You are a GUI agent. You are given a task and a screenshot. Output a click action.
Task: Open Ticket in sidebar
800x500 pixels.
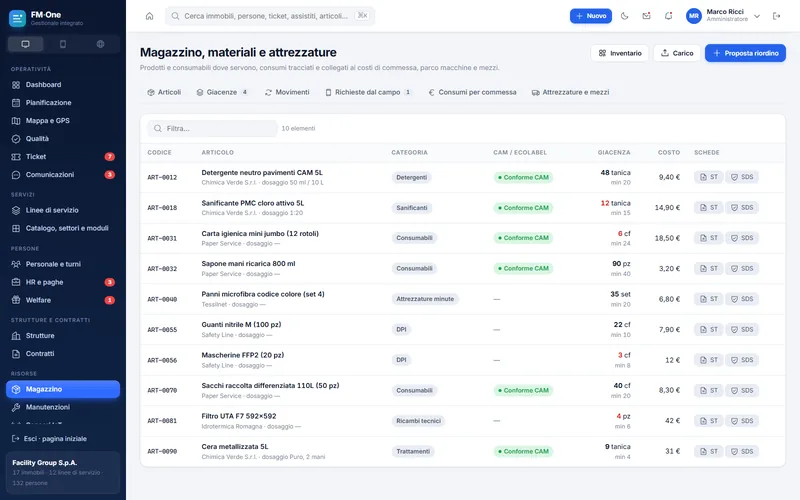(63, 157)
